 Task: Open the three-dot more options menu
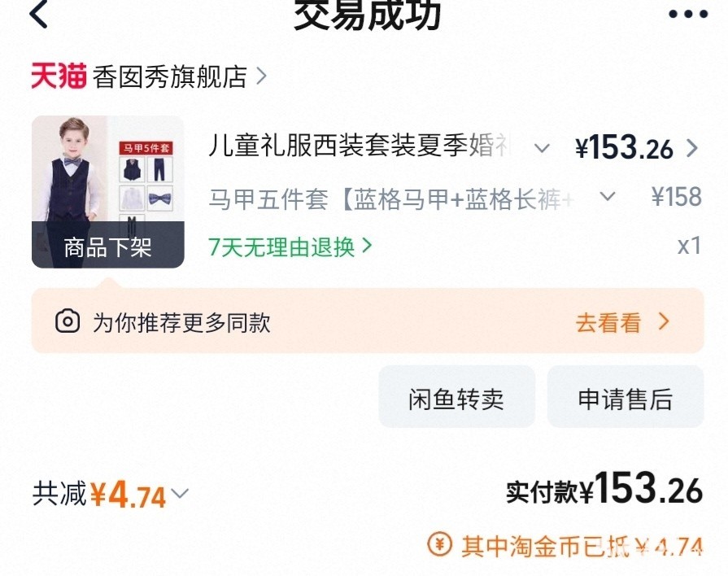688,14
